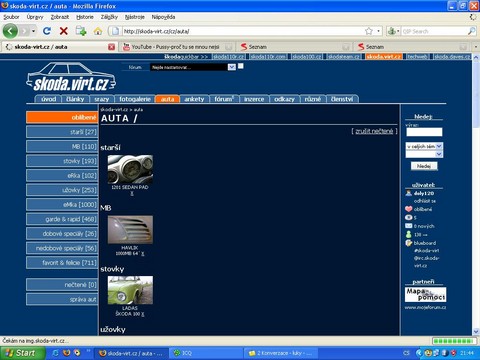Switch to the fotogalerie site tab
Viewport: 480px width, 360px height.
click(x=135, y=99)
